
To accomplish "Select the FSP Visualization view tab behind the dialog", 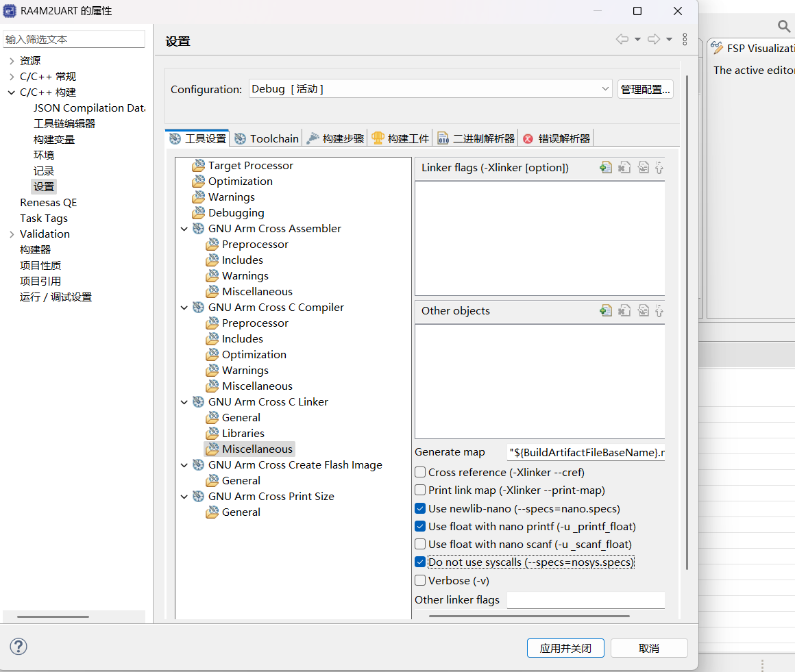I will [753, 48].
